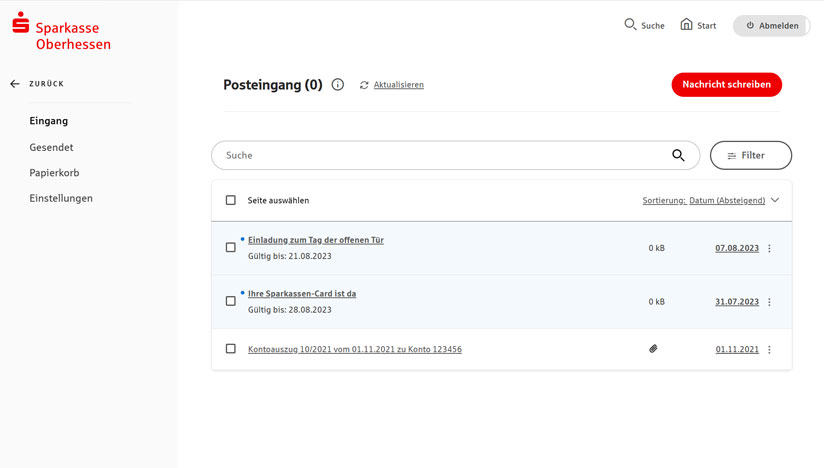Click the date 31.07.2023
The height and width of the screenshot is (468, 824).
[737, 301]
